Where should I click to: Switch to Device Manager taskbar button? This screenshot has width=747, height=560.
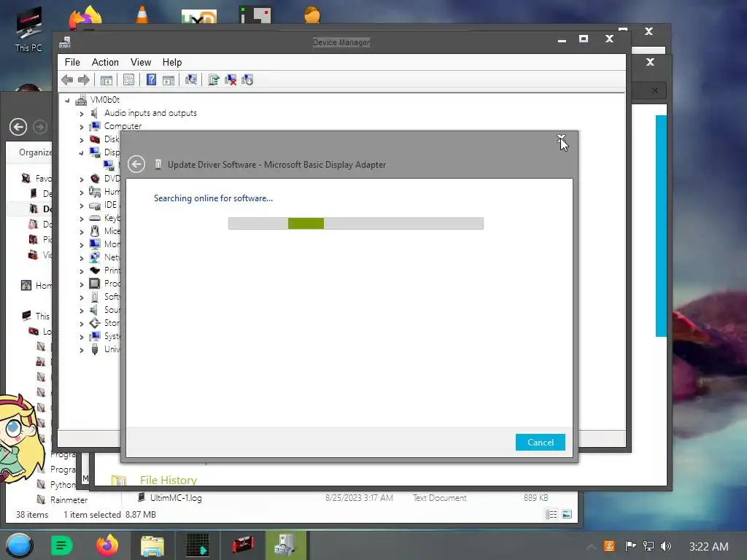coord(286,545)
